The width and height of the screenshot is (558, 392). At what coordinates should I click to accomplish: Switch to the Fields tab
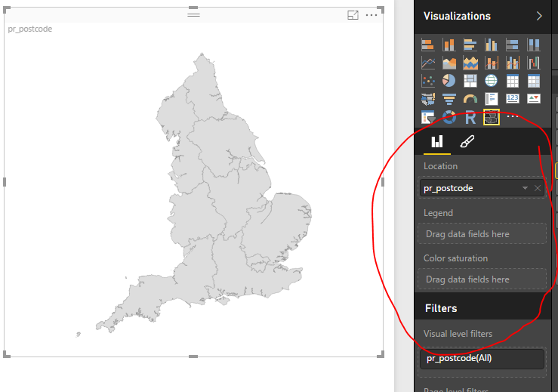[437, 142]
